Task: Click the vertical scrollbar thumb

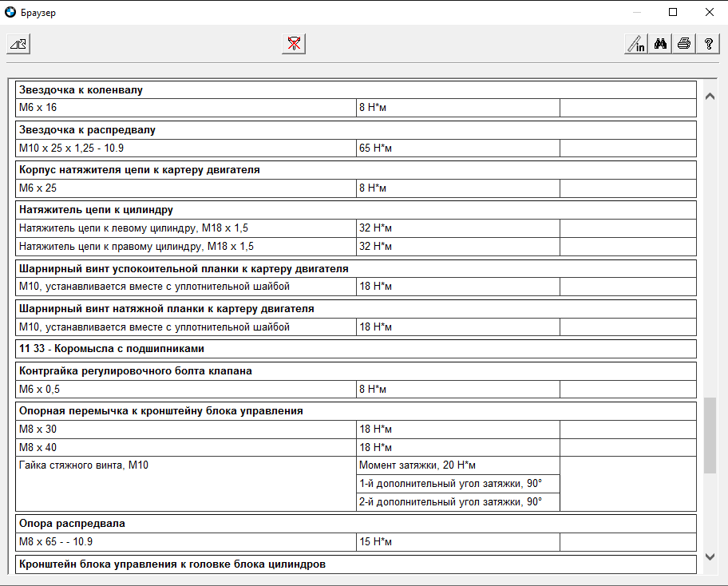Action: (x=710, y=435)
